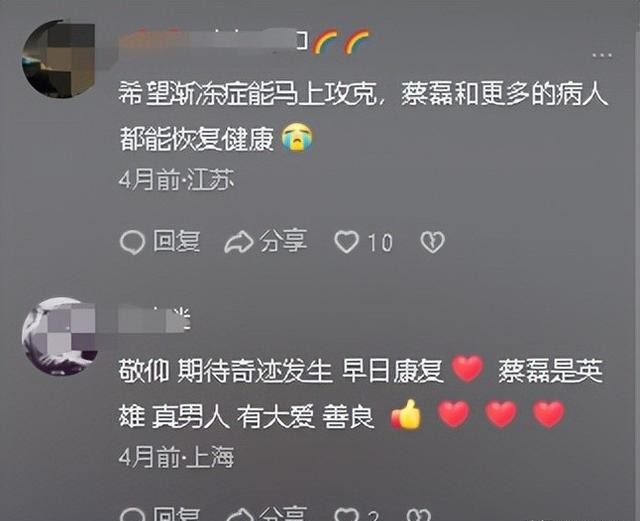This screenshot has height=521, width=640.
Task: Click the crying emoji in the first comment
Action: pos(298,137)
